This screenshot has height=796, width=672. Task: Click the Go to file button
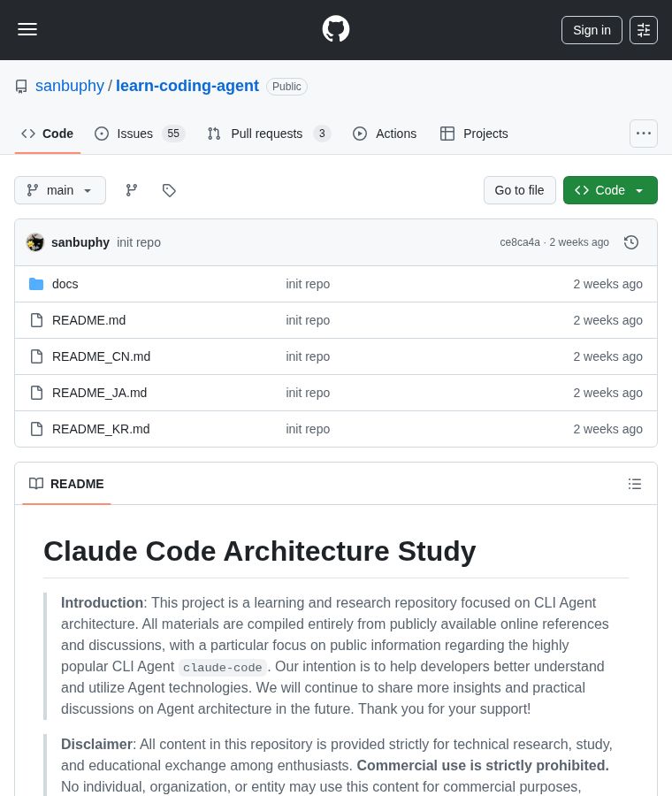[x=520, y=190]
